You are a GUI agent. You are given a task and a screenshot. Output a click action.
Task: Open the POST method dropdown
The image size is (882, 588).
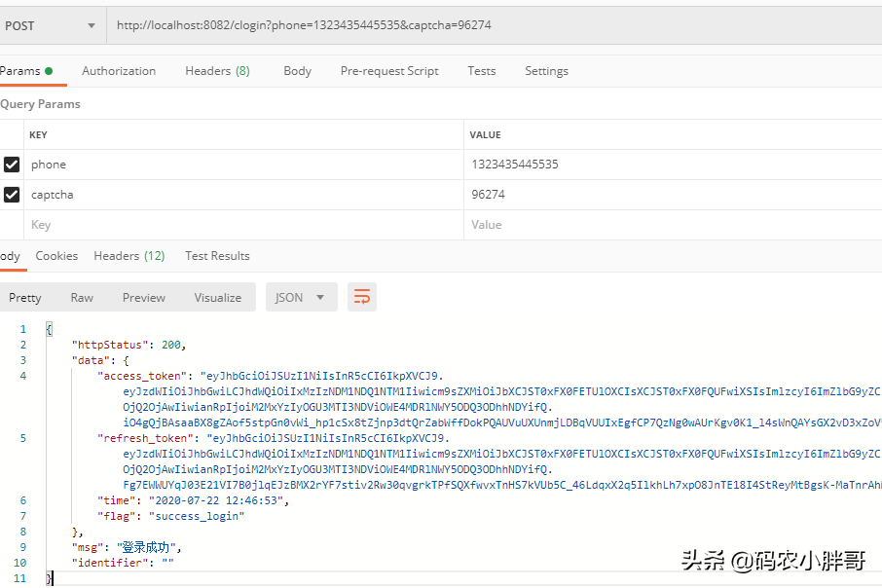point(51,26)
